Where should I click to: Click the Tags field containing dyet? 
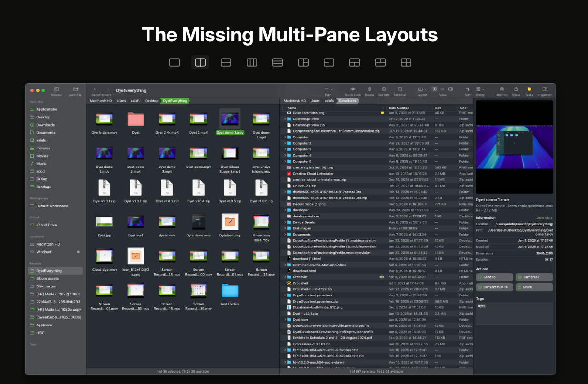coord(514,314)
